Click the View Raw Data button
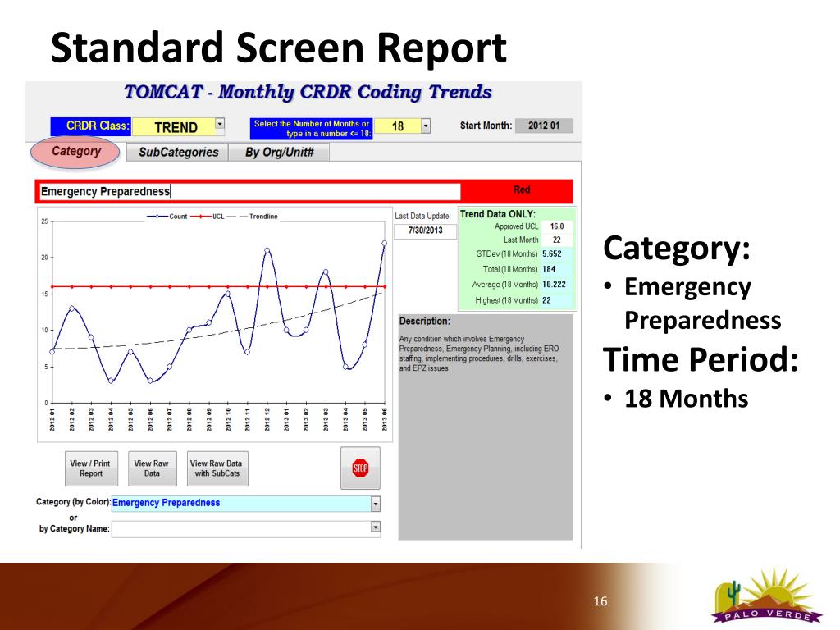 152,468
